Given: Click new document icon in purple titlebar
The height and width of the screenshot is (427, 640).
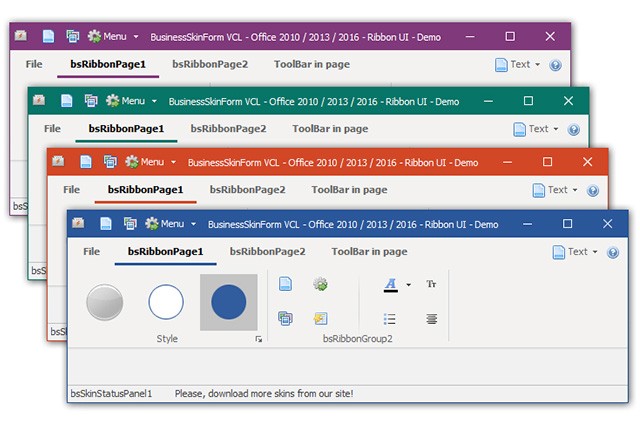Looking at the screenshot, I should tap(48, 36).
